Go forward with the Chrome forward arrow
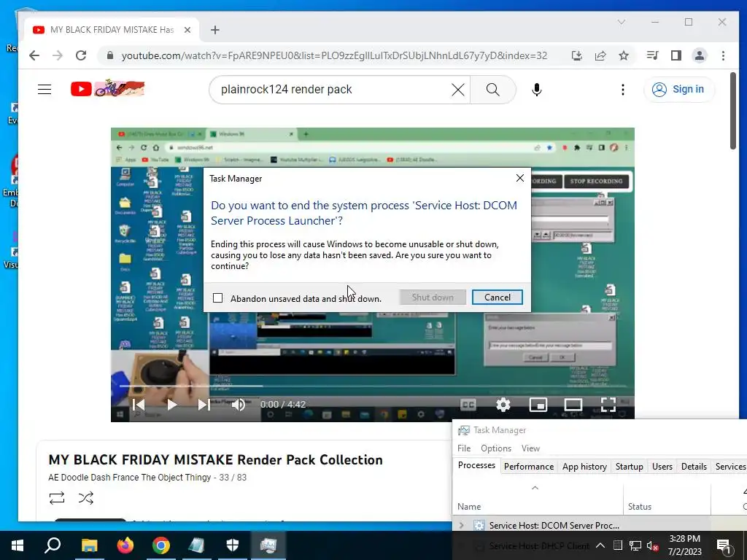Viewport: 747px width, 560px height. (x=58, y=55)
